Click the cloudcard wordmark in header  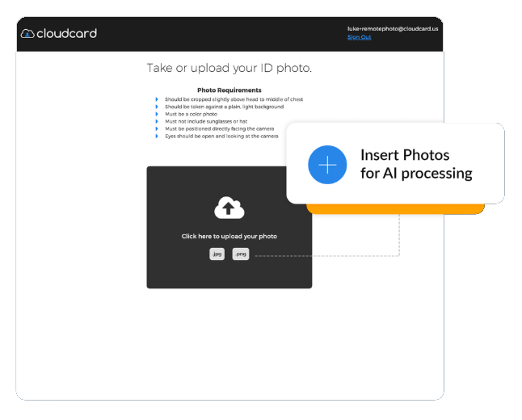click(66, 33)
